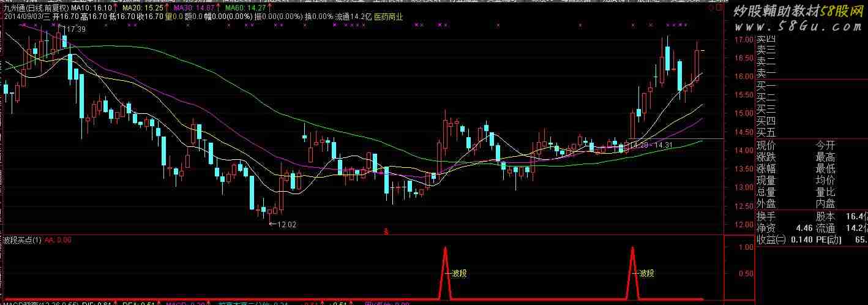
Task: Click the 内盘 field in quote panel
Action: [x=826, y=204]
